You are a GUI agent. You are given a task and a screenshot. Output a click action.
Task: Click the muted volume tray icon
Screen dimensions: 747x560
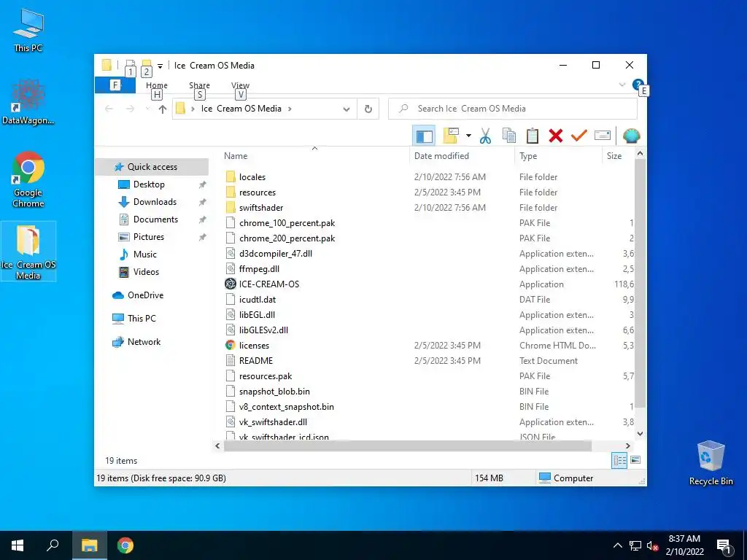tap(652, 545)
